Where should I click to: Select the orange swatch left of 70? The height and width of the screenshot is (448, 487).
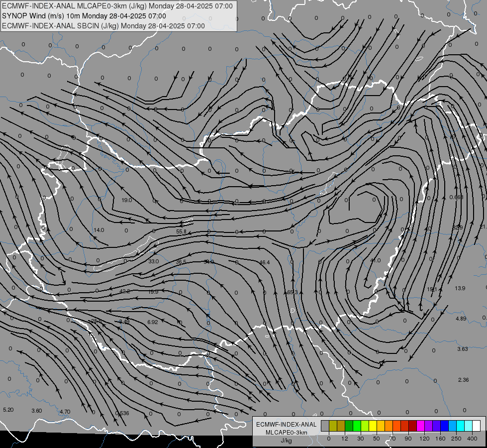pyautogui.click(x=389, y=426)
